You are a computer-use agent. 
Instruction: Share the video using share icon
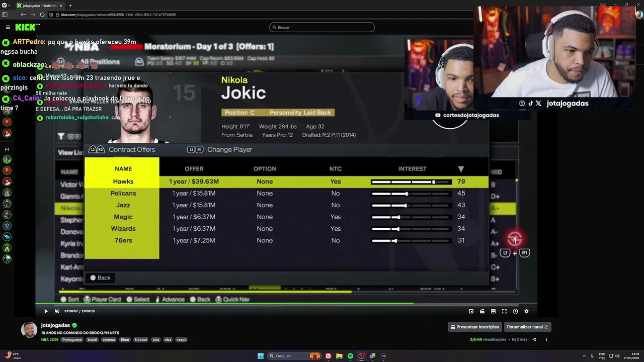pos(534,339)
